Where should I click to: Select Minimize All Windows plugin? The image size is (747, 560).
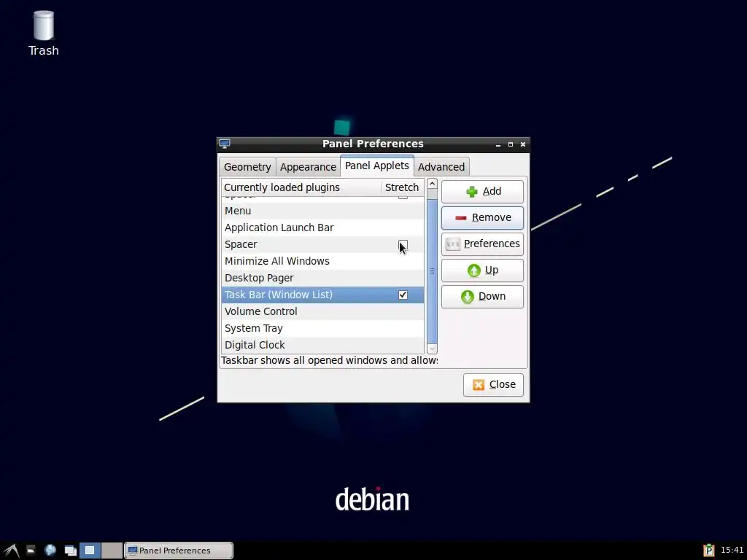[322, 261]
